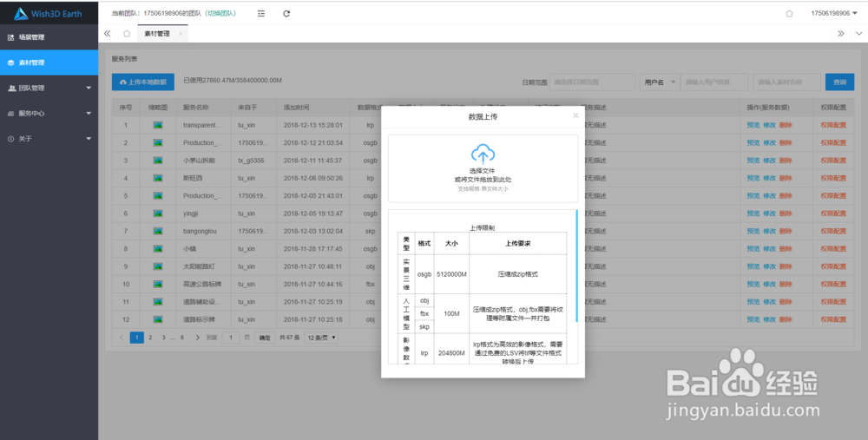This screenshot has width=868, height=440.
Task: Focus the 请输入用户信息 input
Action: point(714,82)
